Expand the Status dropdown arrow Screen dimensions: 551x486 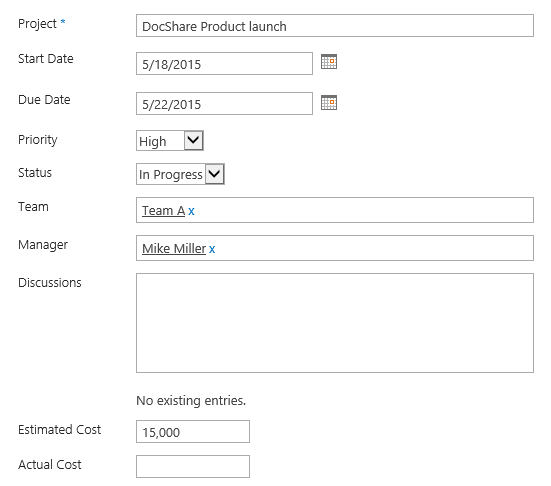214,174
